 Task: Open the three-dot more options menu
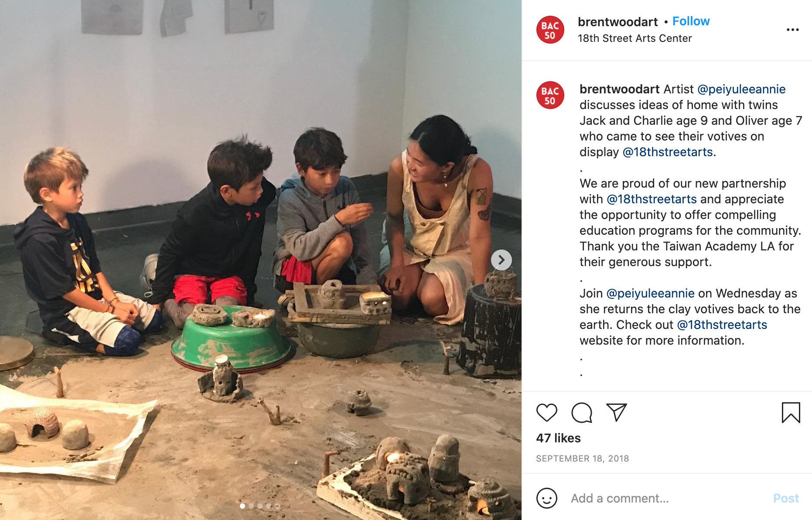pyautogui.click(x=792, y=30)
